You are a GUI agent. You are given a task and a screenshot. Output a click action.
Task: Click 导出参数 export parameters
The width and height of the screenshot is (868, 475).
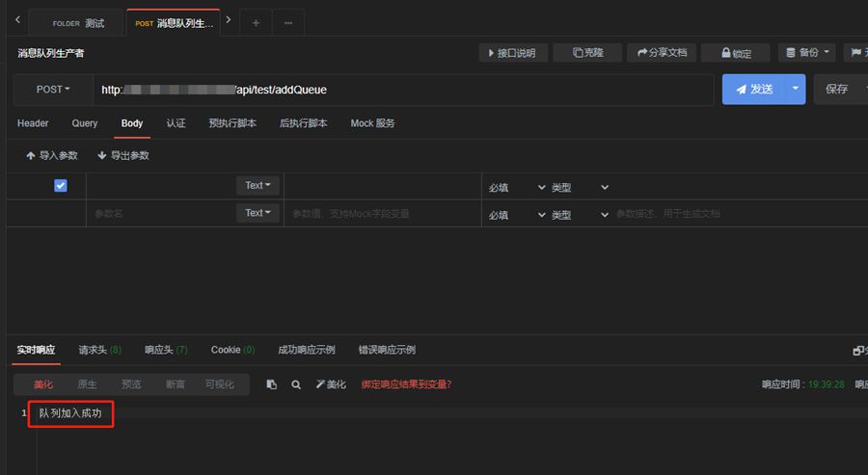click(x=123, y=155)
